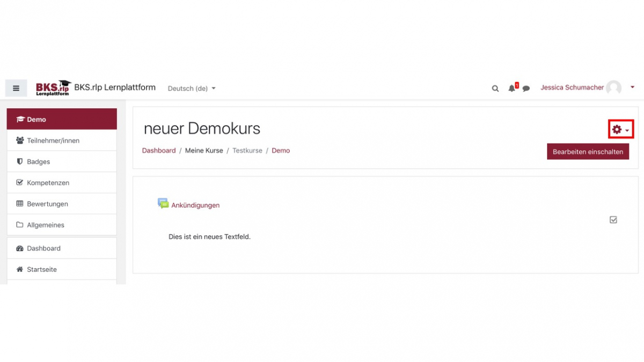
Task: Go to Startseite in the sidebar
Action: (x=42, y=269)
